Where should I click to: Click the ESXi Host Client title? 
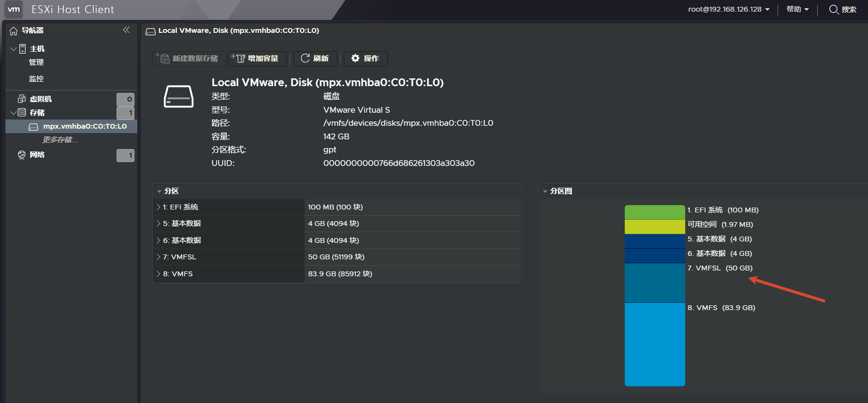pos(73,9)
